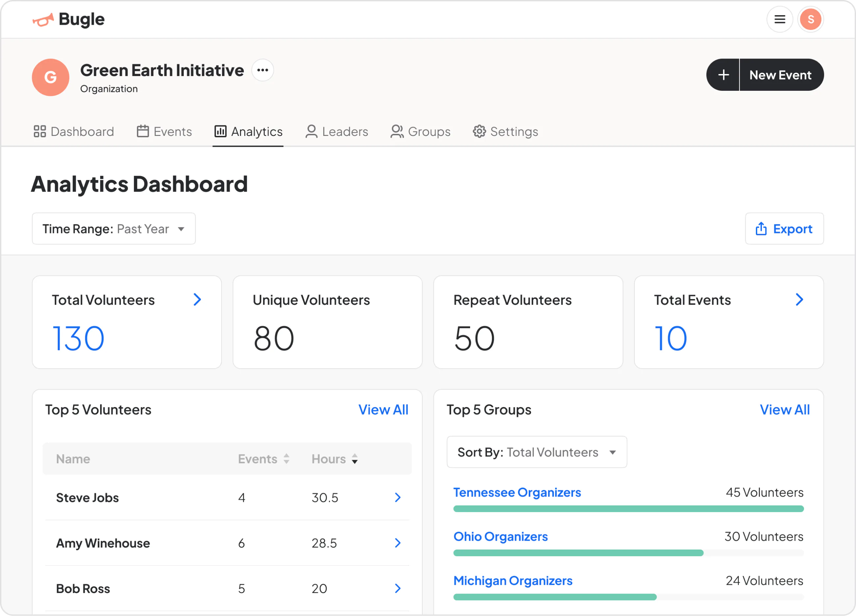The width and height of the screenshot is (856, 616).
Task: Click the plus icon beside New Event
Action: tap(723, 75)
